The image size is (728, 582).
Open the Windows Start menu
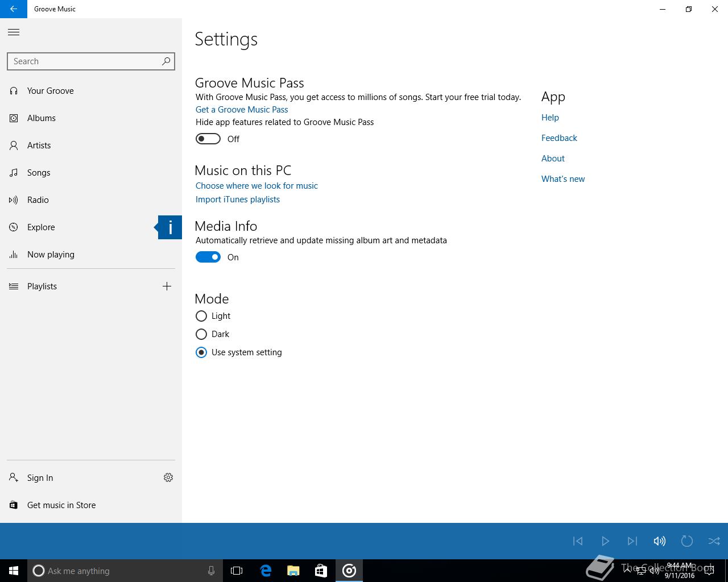14,571
